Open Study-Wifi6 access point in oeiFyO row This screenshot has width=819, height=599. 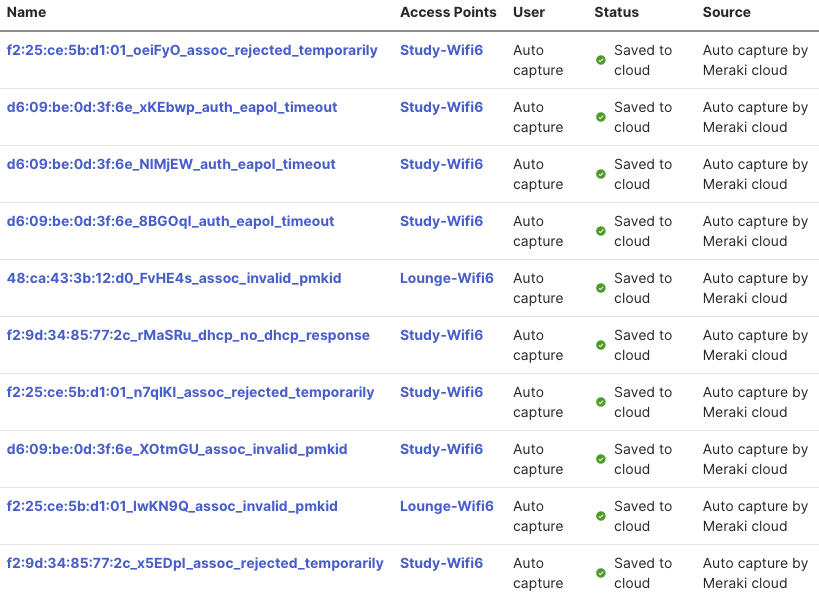tap(441, 50)
